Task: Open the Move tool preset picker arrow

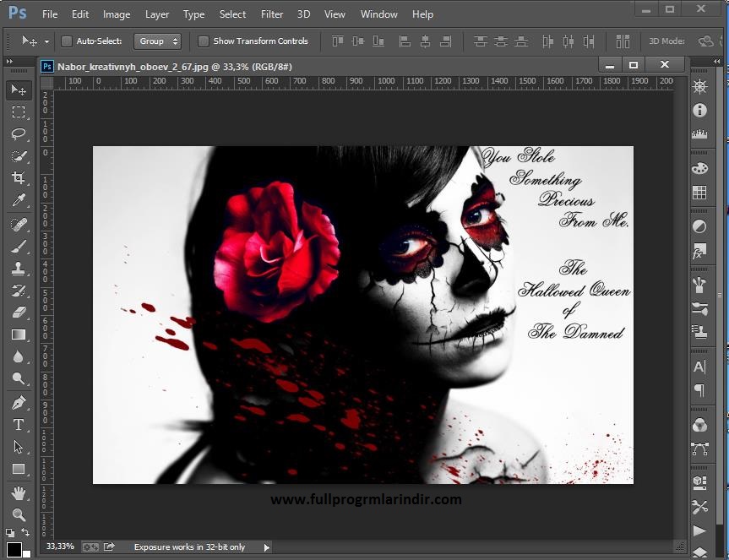Action: pyautogui.click(x=46, y=41)
